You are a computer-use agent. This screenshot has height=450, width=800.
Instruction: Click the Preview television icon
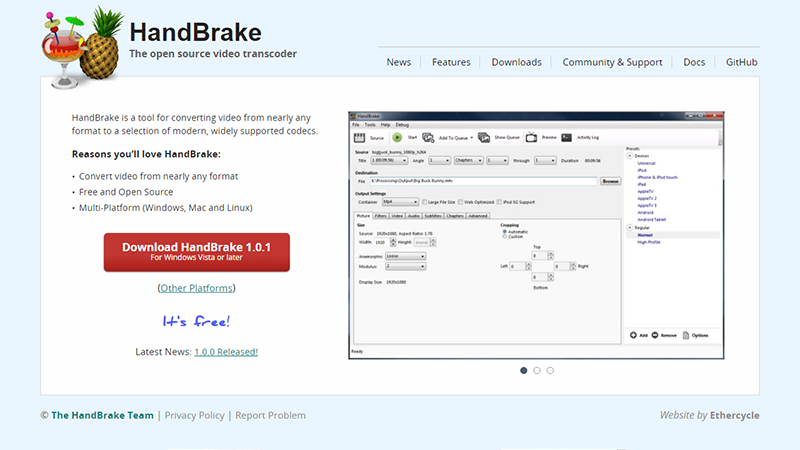531,137
